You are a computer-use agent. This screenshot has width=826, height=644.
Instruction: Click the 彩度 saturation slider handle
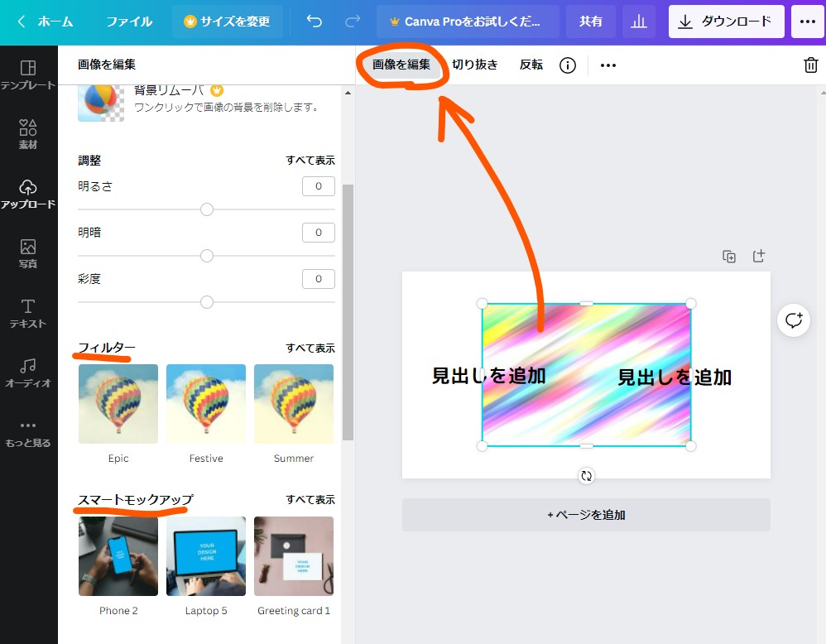(207, 302)
